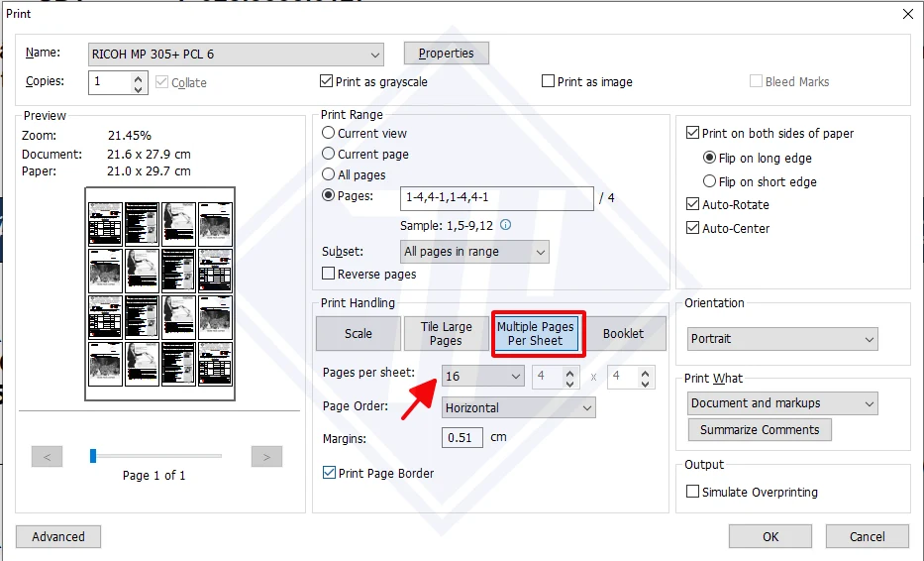Click the Sample: 1,5-9,12 text

tap(447, 226)
